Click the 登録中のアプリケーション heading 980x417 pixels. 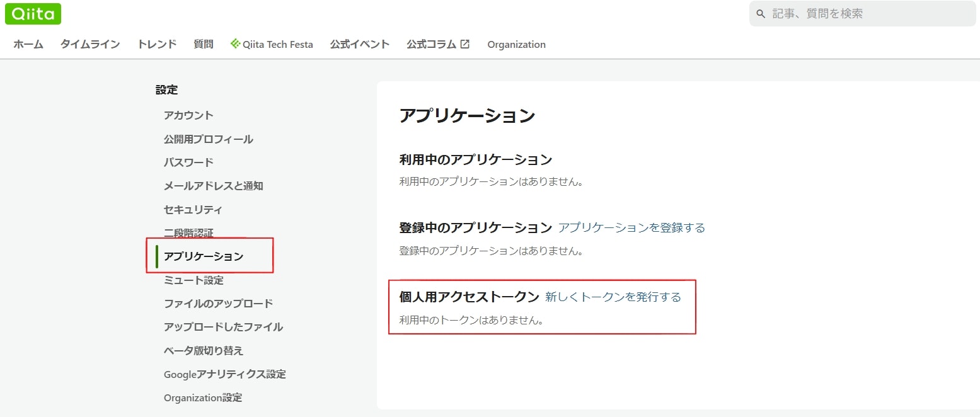476,227
